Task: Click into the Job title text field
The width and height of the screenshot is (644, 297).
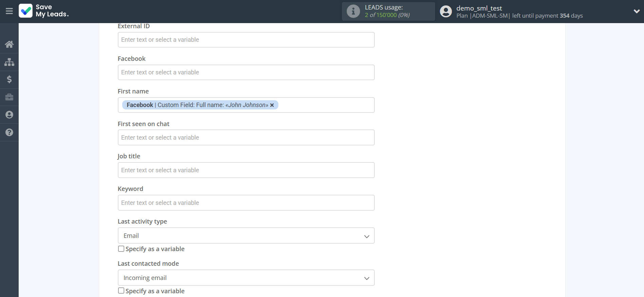Action: pos(246,170)
